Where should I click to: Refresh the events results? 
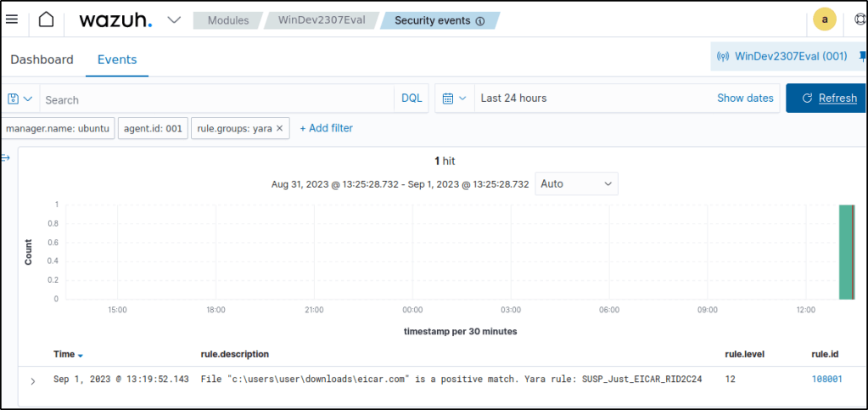pyautogui.click(x=828, y=98)
